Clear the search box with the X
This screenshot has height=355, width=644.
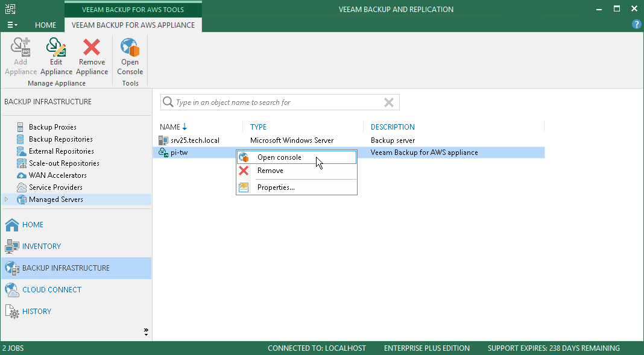pyautogui.click(x=388, y=102)
